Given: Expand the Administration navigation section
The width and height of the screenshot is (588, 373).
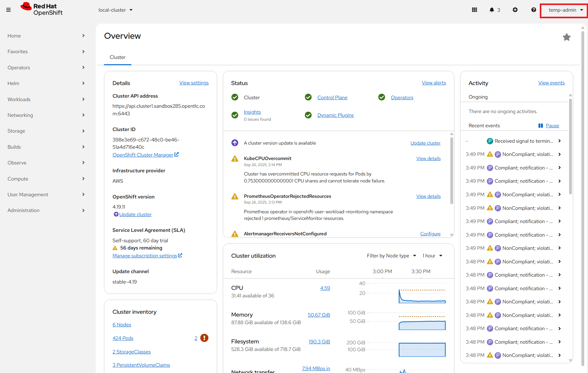Looking at the screenshot, I should click(x=46, y=210).
